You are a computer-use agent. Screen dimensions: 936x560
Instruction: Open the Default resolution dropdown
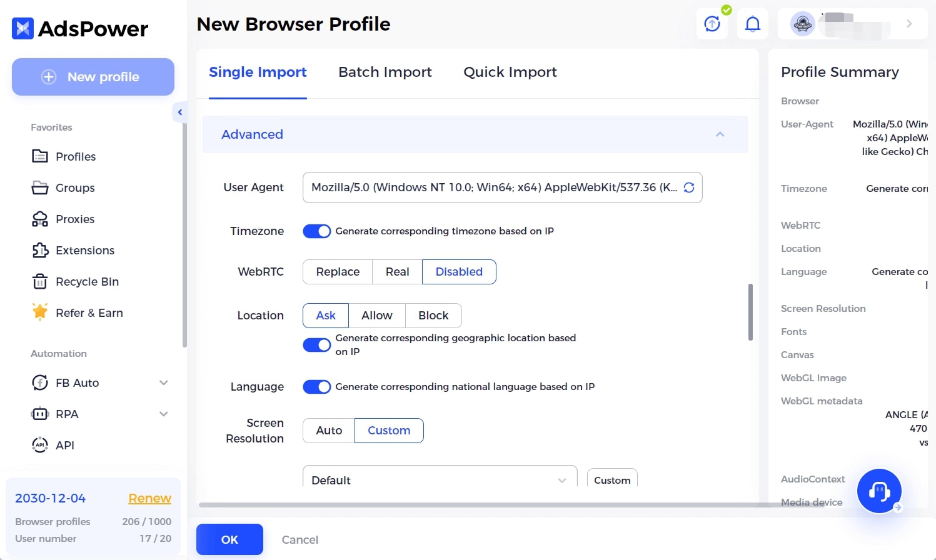[439, 479]
